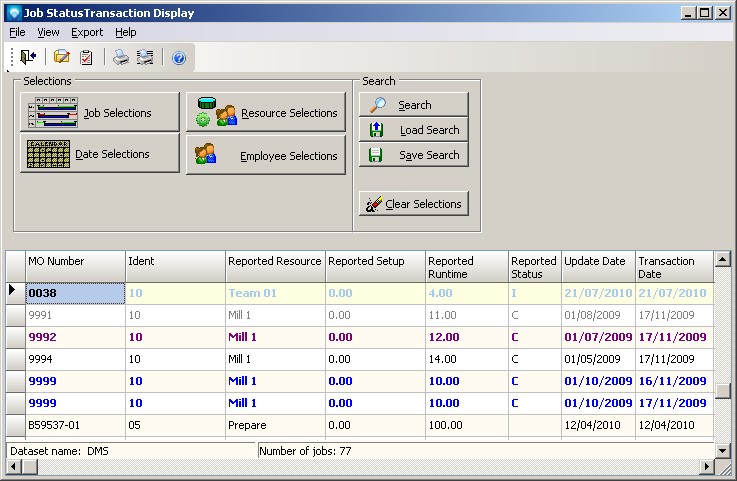Click the vertical scrollbar down arrow
Screen dimensions: 737x481
(x=722, y=450)
